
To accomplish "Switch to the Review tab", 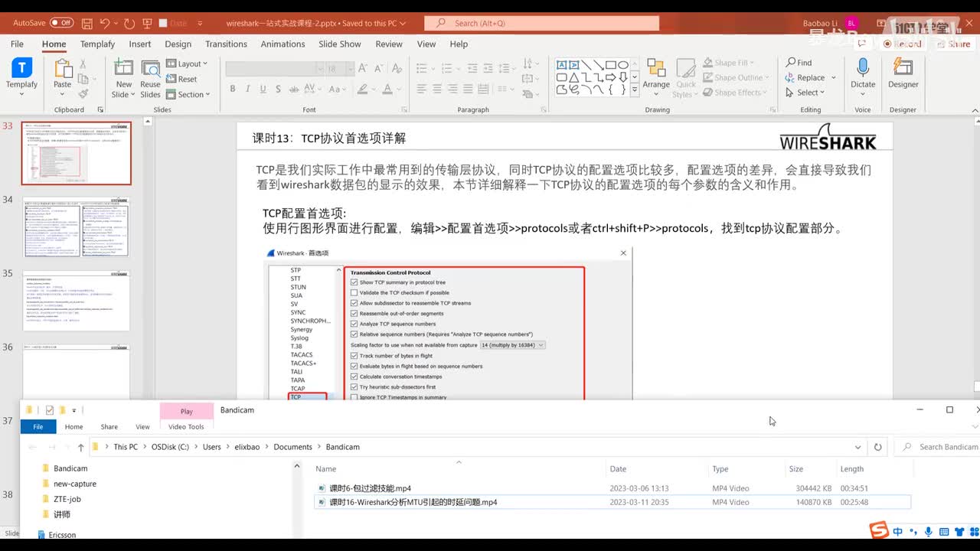I will 389,44.
